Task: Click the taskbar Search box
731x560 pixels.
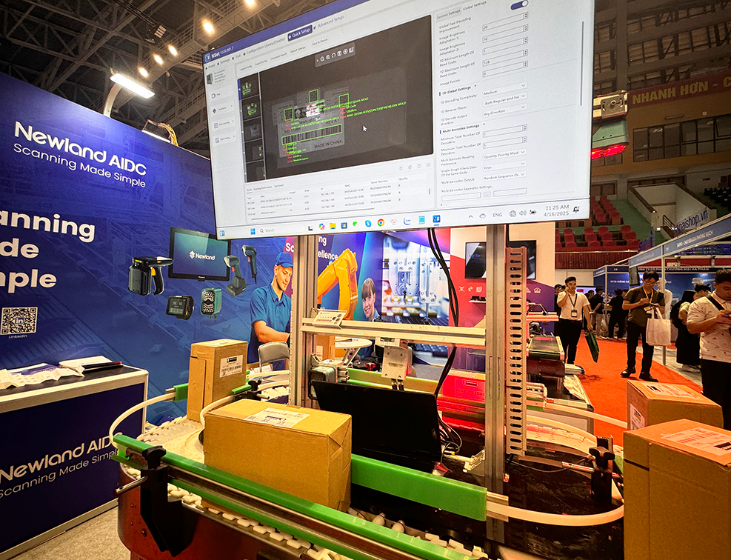Action: 281,230
